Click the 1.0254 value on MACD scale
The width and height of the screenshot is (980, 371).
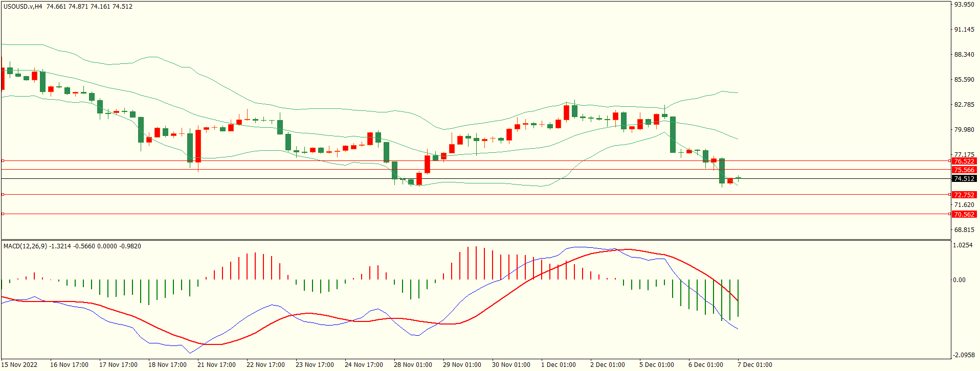click(963, 245)
